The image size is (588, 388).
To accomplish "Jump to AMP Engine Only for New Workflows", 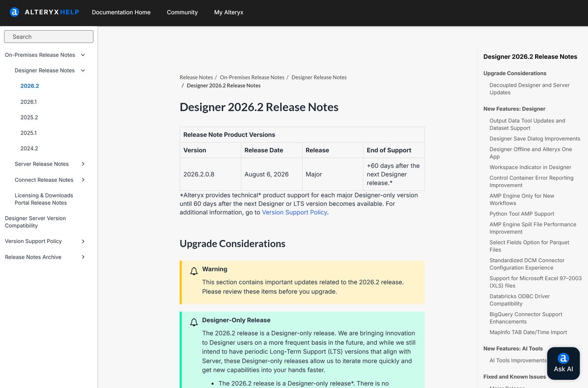I will (522, 199).
